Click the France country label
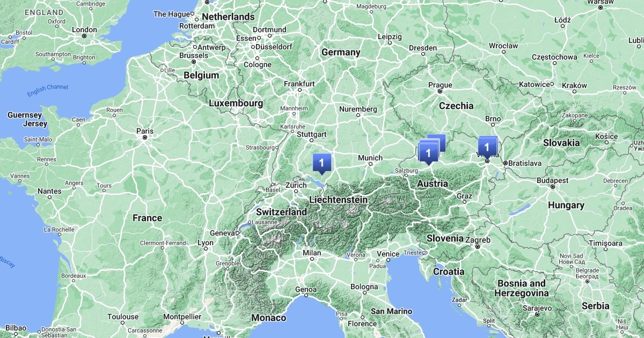Screen dimensions: 644x338 pos(147,218)
